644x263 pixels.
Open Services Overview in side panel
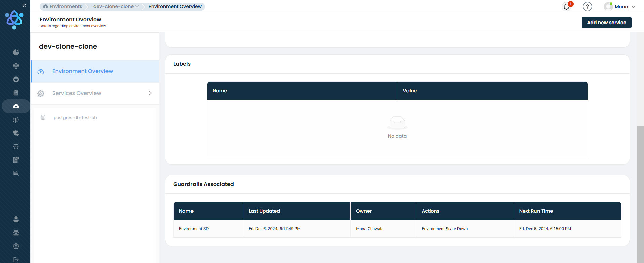(95, 93)
